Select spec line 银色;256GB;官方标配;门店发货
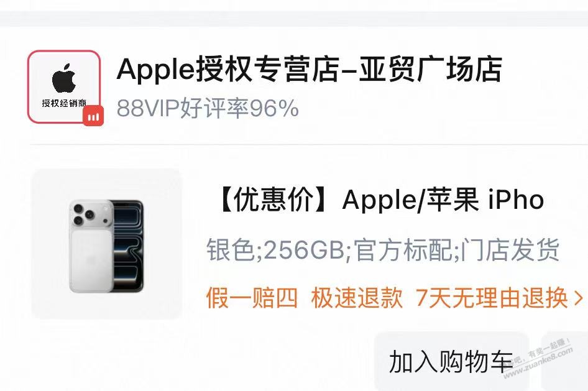 coord(383,249)
